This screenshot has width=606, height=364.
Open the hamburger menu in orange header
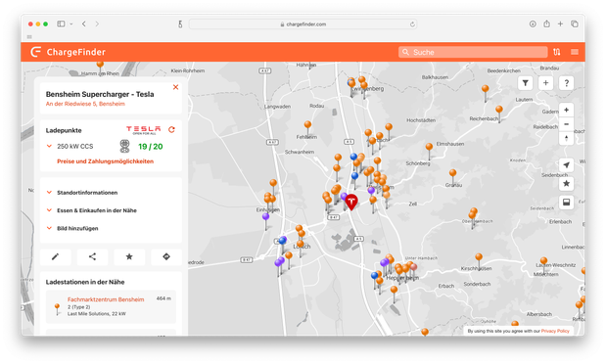(575, 52)
